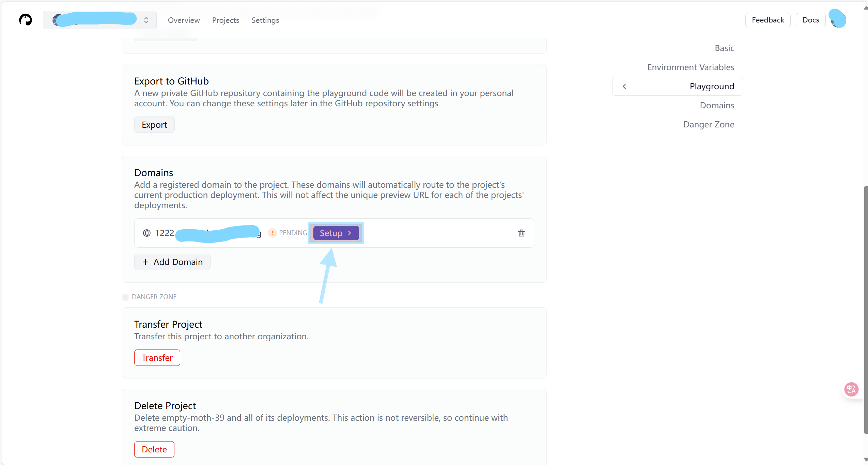Viewport: 868px width, 465px height.
Task: Click the Deno logo home icon
Action: coord(26,20)
